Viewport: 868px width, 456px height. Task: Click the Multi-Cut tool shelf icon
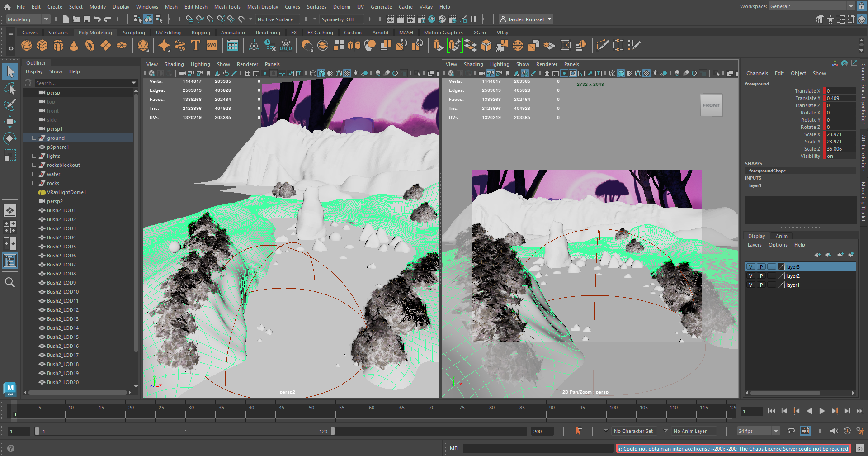[x=602, y=45]
